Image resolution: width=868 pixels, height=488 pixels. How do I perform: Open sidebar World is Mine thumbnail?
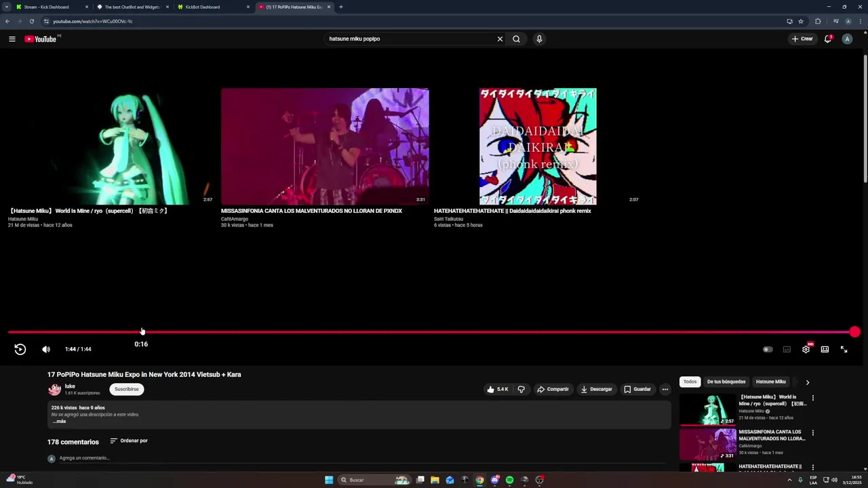pos(708,409)
